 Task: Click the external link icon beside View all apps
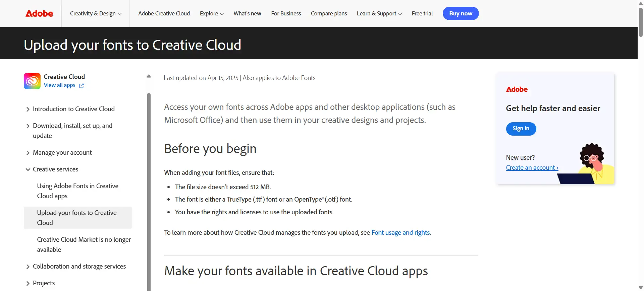tap(81, 86)
